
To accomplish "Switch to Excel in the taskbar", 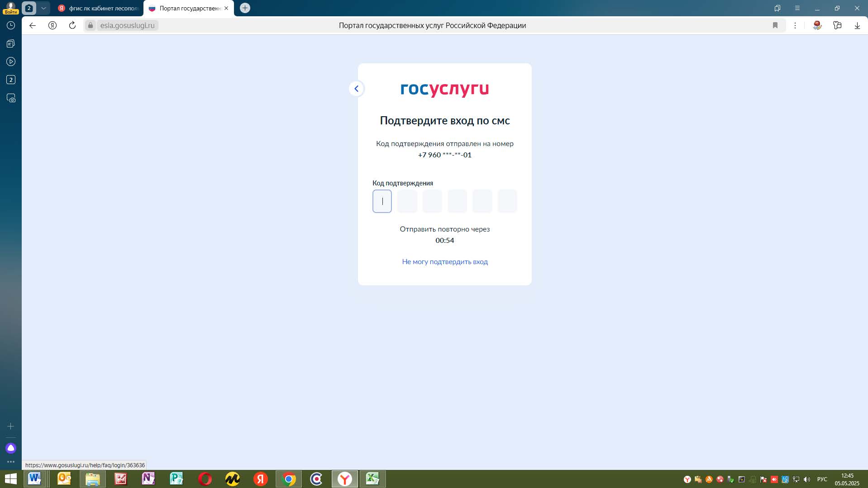I will (x=373, y=479).
